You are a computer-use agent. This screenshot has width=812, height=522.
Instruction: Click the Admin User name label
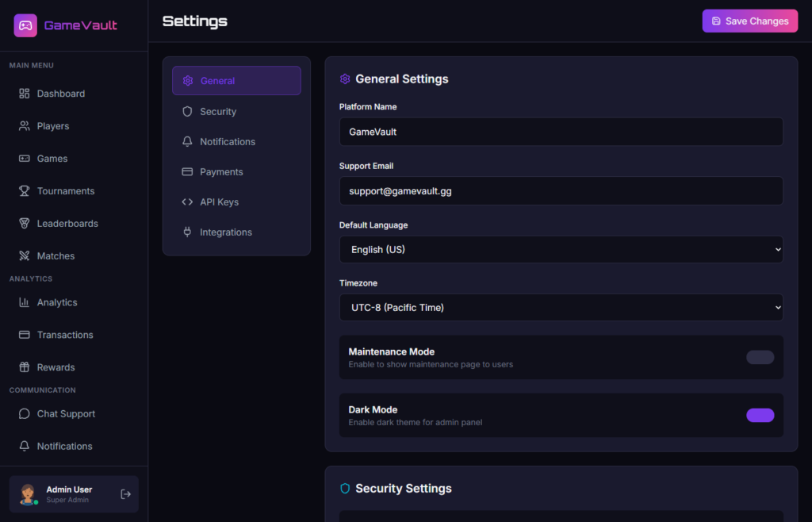(70, 489)
